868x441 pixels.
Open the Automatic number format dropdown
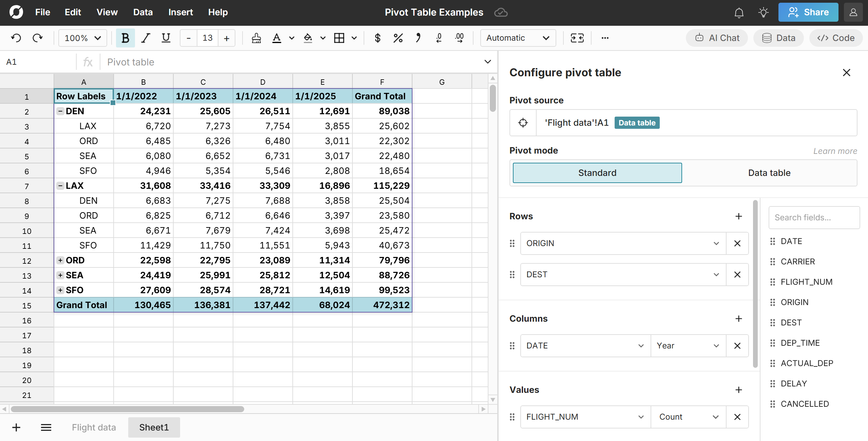pos(517,38)
